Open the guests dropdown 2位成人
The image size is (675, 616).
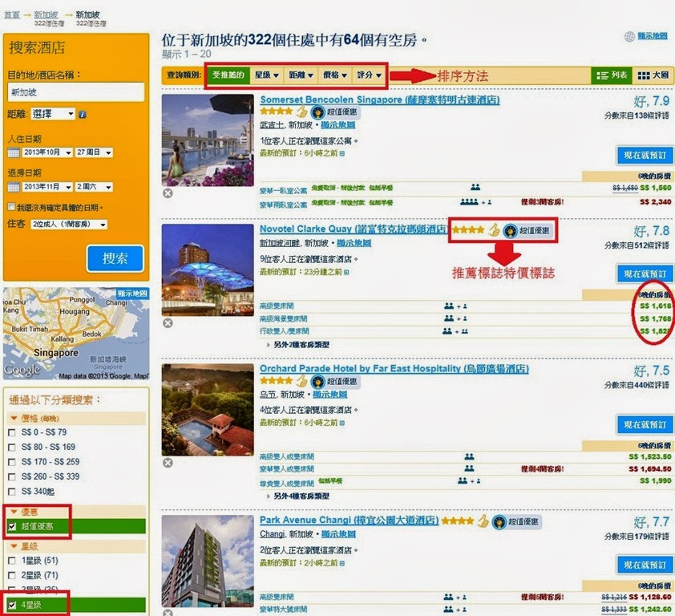(69, 225)
